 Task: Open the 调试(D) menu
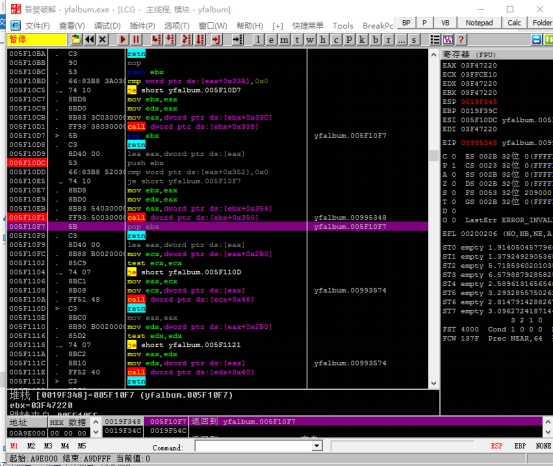tap(108, 26)
